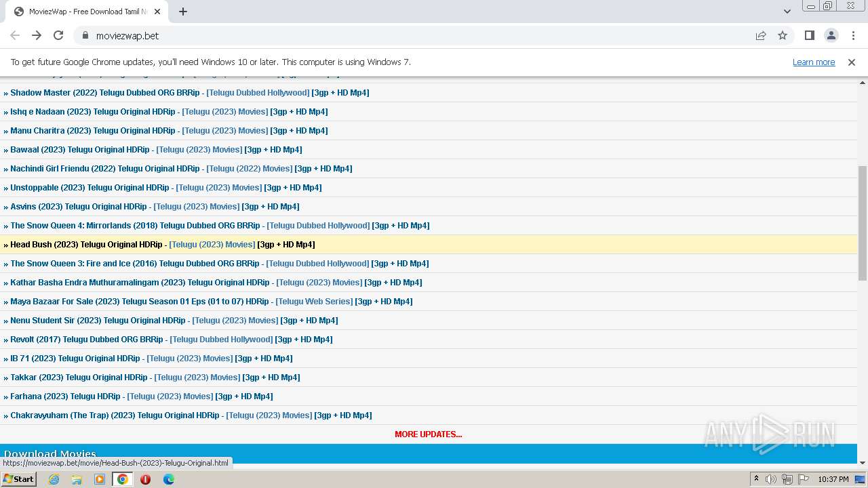Open the network status tray icon
868x488 pixels.
[787, 479]
